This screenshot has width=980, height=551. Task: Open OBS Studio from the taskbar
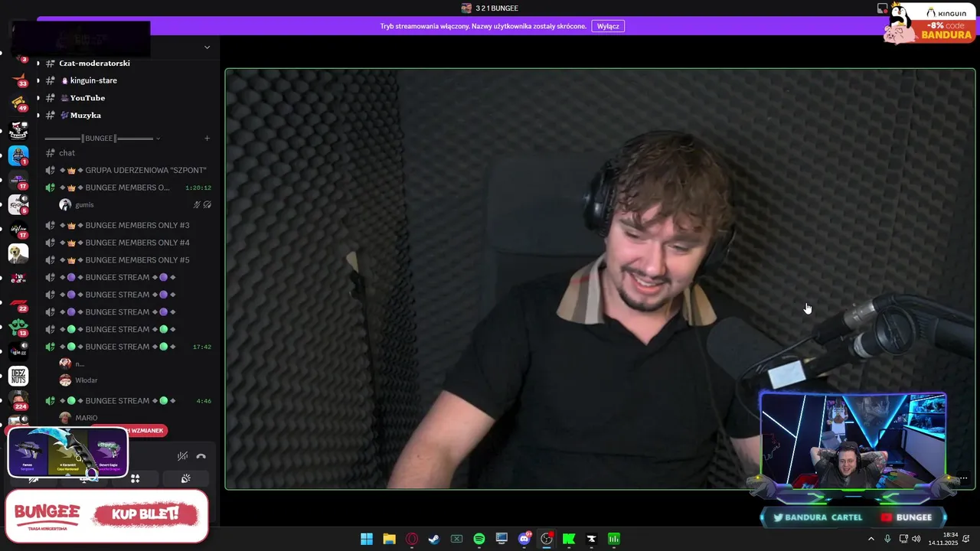click(x=547, y=539)
